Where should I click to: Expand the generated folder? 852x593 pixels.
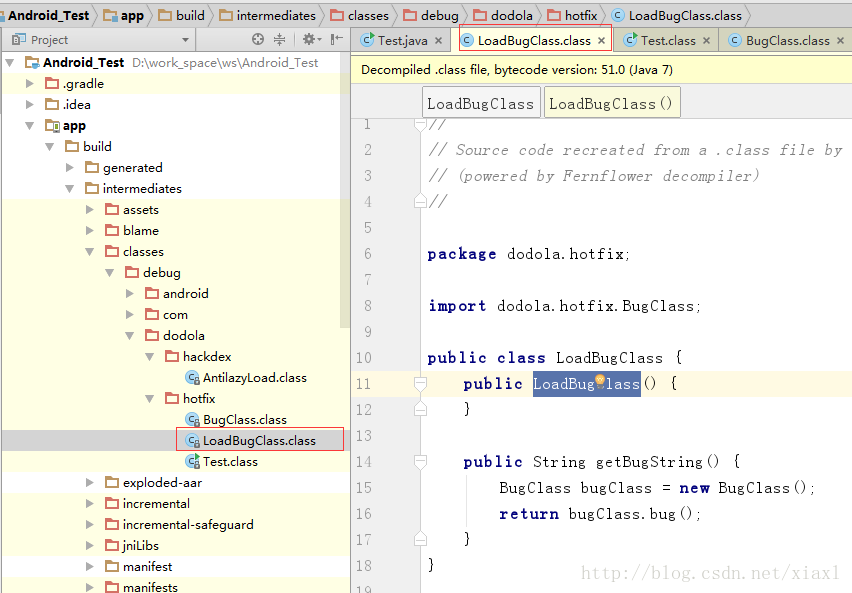click(70, 167)
